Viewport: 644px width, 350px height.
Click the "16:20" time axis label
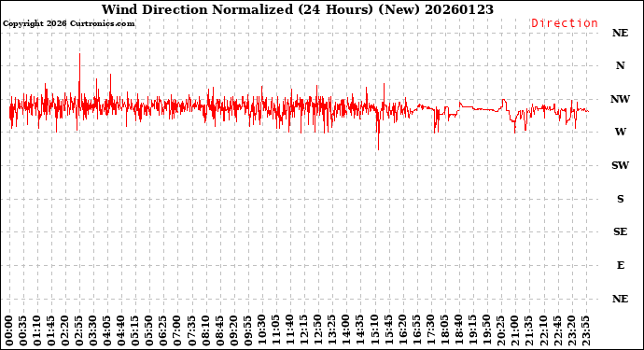402,331
